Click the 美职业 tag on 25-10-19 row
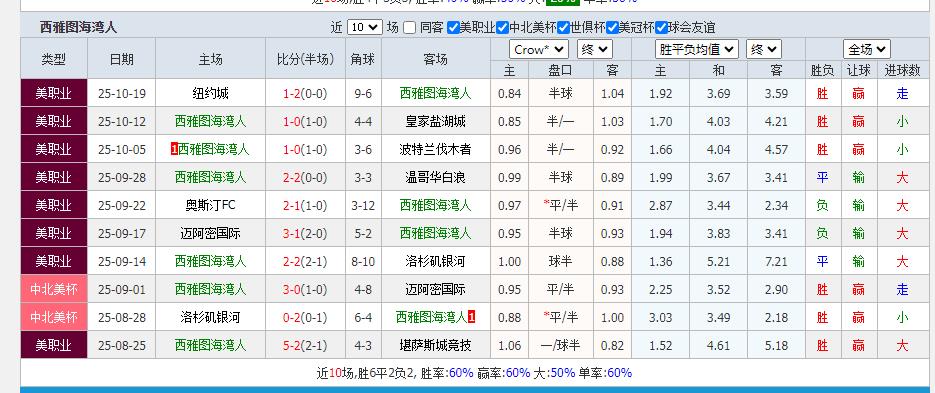 point(54,94)
